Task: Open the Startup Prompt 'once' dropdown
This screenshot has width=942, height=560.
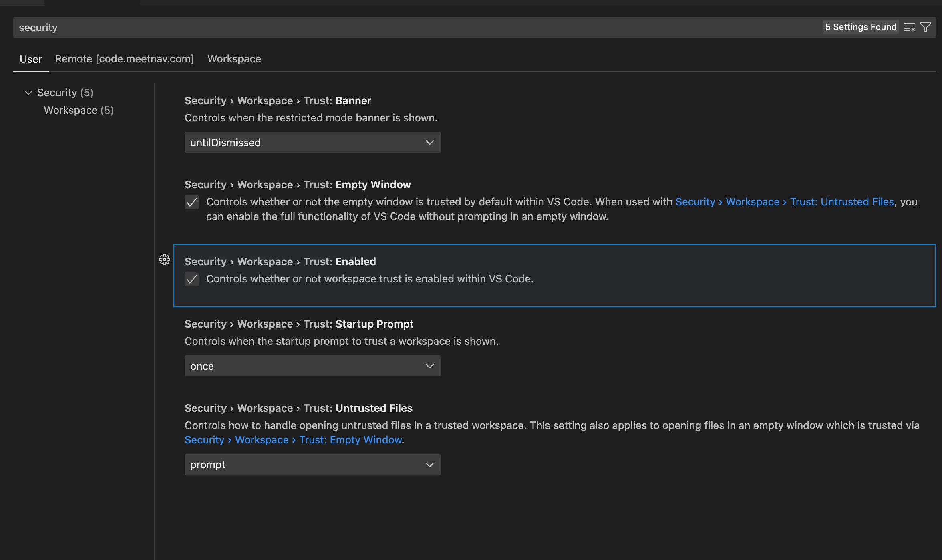Action: click(x=312, y=366)
